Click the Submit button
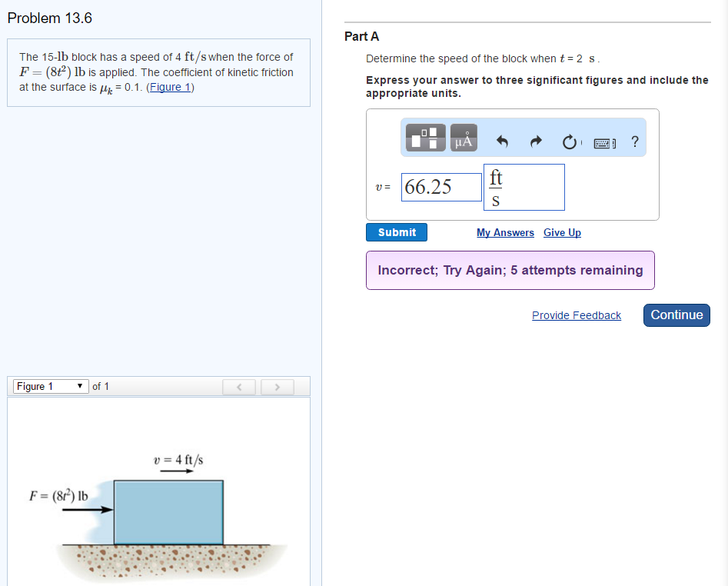Screen dimensions: 728x586 click(397, 232)
